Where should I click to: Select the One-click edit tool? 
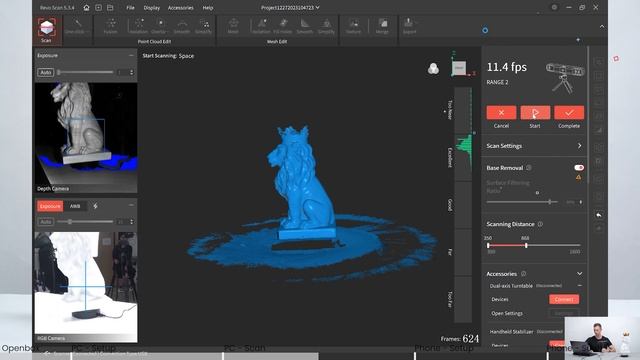(x=78, y=27)
